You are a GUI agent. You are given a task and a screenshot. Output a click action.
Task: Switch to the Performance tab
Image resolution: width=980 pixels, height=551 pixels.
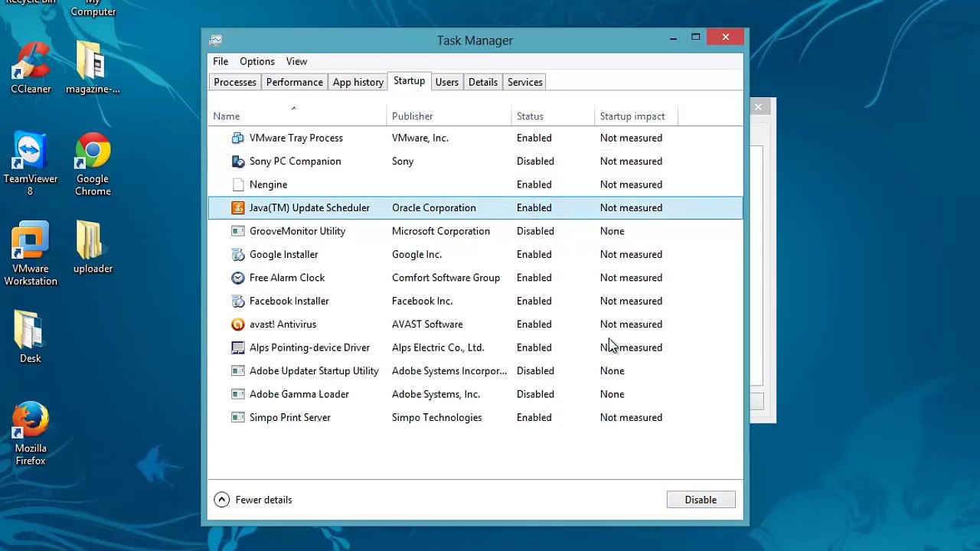click(x=294, y=82)
